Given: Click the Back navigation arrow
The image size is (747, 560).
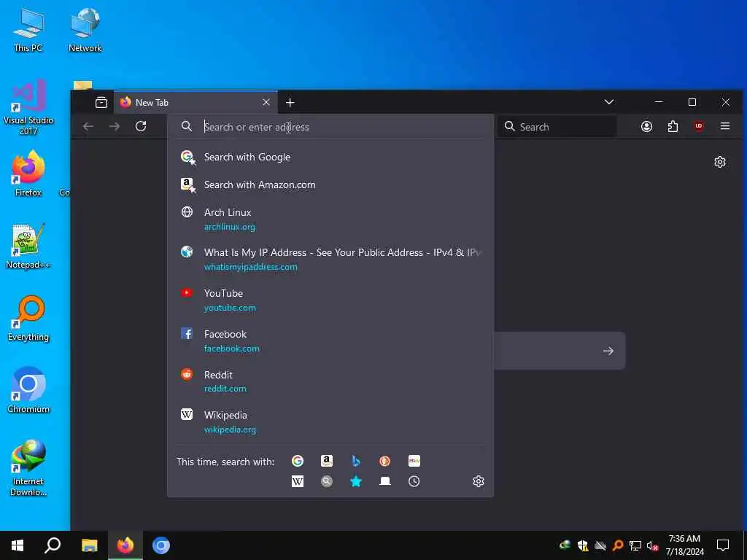Looking at the screenshot, I should 88,126.
